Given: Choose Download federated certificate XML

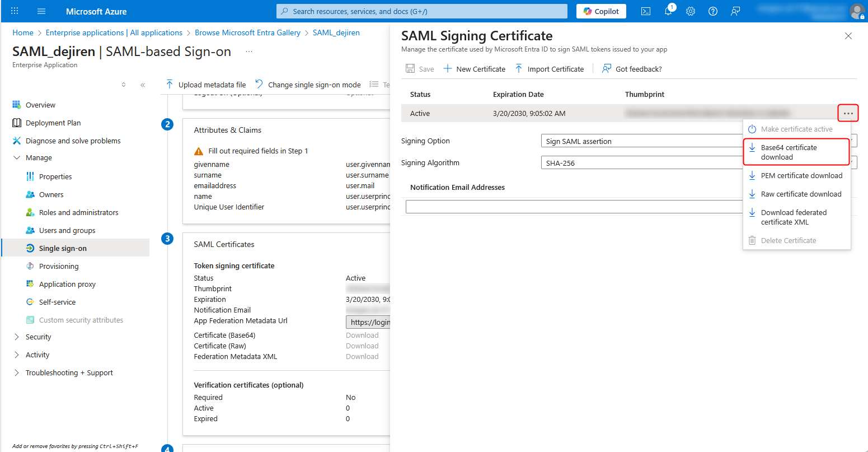Looking at the screenshot, I should click(x=796, y=217).
